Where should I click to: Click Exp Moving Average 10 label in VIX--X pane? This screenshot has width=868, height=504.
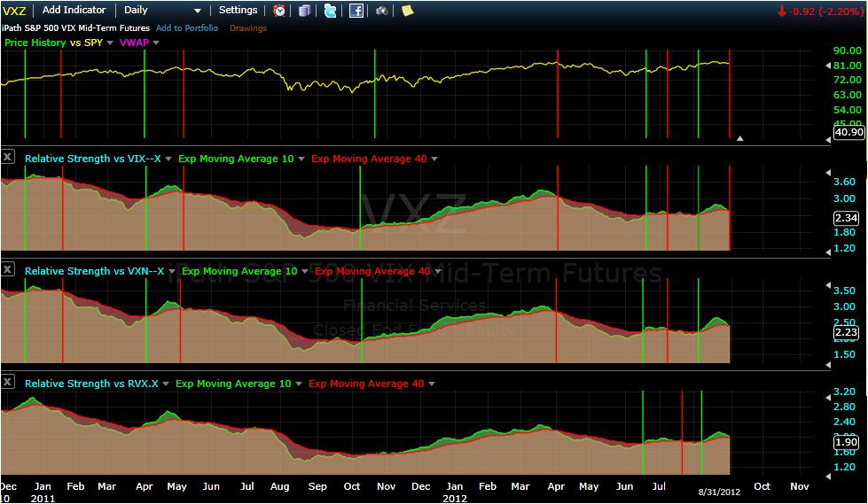click(x=236, y=159)
